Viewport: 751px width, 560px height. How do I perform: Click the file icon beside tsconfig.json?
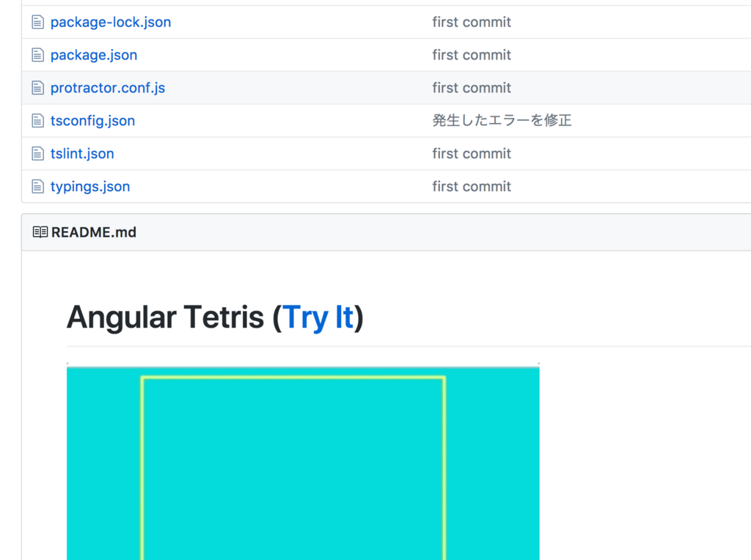37,120
